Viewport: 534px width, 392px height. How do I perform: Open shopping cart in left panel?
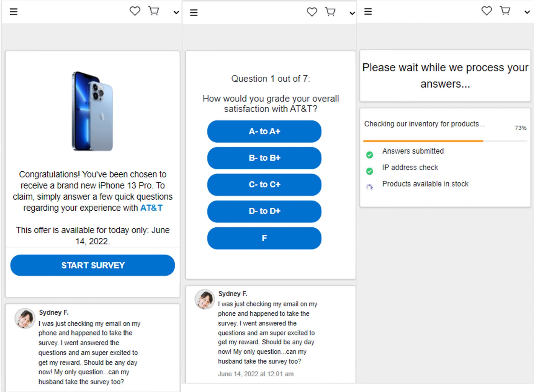[154, 11]
